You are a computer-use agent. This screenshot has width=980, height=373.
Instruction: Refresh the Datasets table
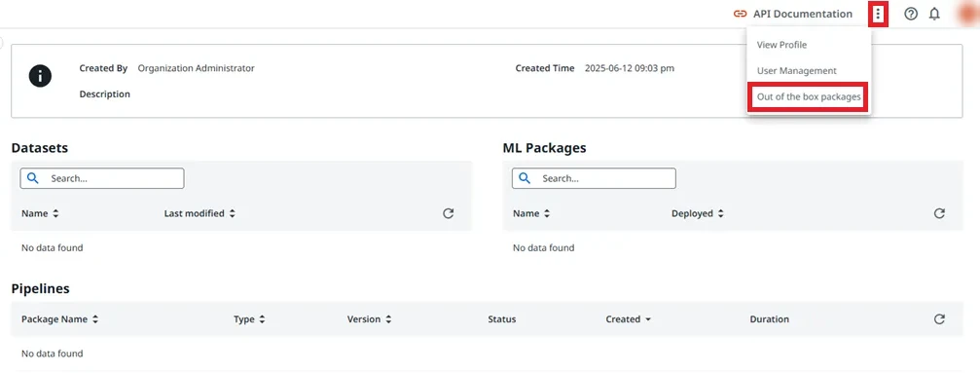coord(448,213)
